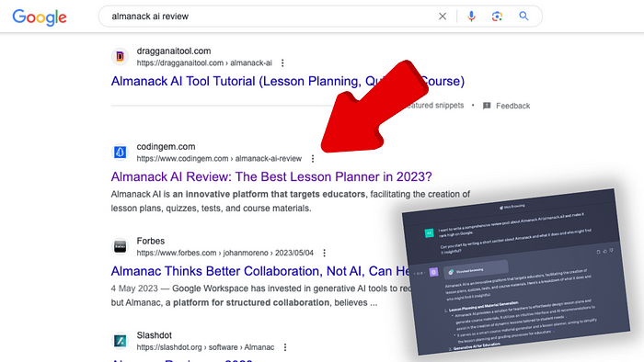This screenshot has width=644, height=362.
Task: Open Google Lens image search icon
Action: (x=497, y=17)
